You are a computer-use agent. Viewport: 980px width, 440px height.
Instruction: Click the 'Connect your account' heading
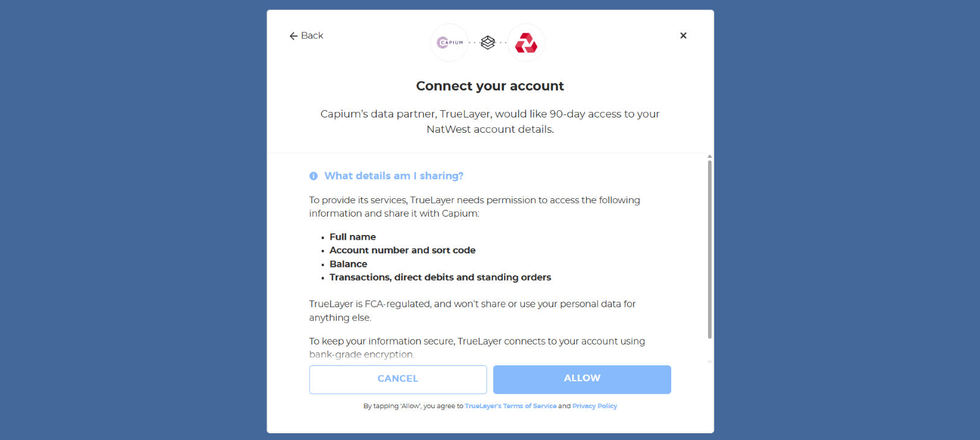490,86
